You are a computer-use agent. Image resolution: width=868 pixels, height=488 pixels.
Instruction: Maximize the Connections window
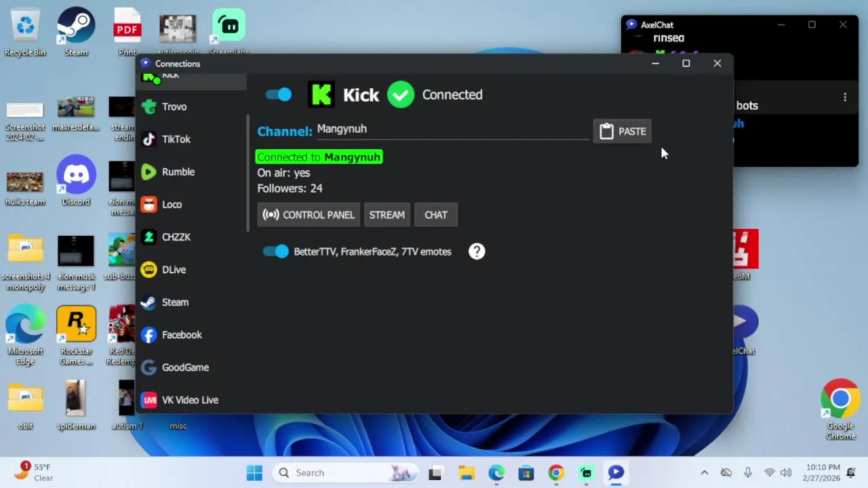click(x=686, y=64)
